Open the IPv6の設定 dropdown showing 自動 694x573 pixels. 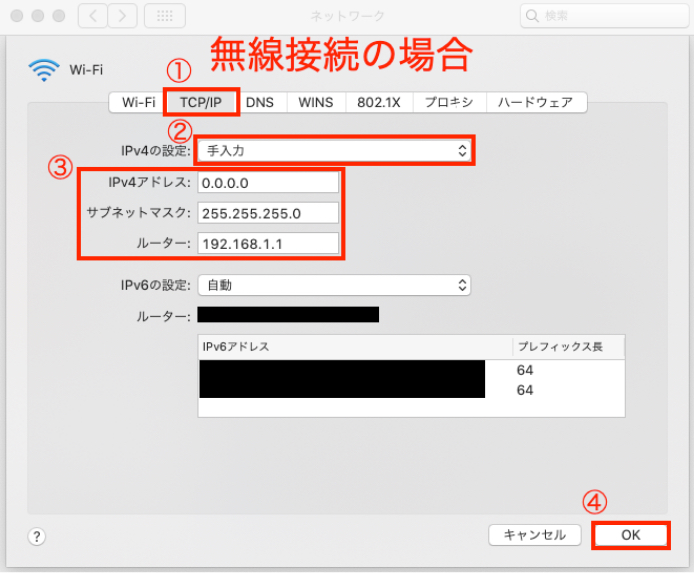[334, 285]
